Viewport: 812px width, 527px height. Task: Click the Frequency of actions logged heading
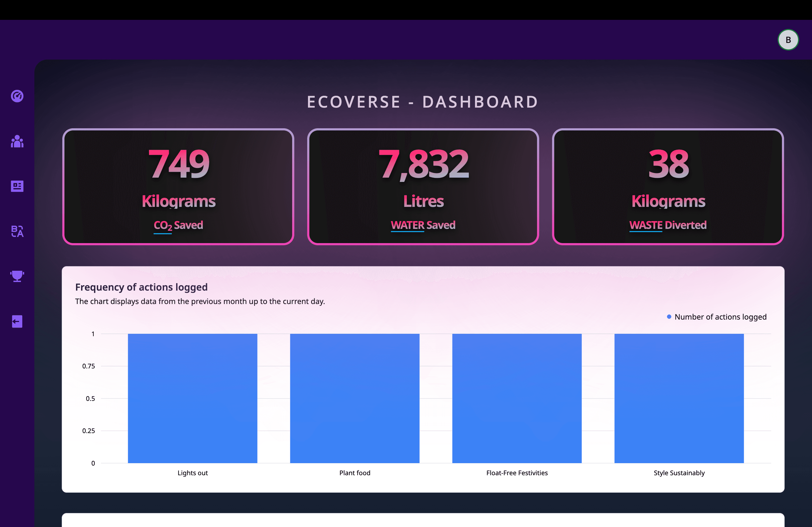click(141, 287)
